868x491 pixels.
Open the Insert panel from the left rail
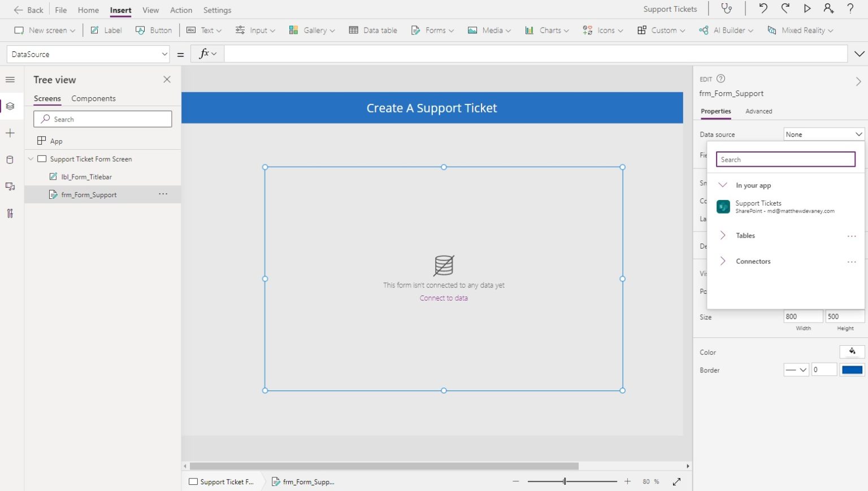(x=10, y=133)
